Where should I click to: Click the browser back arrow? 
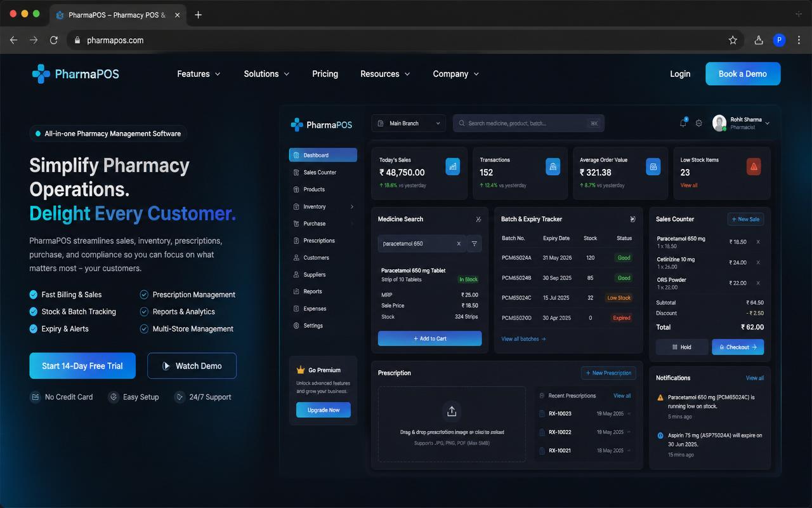[13, 40]
